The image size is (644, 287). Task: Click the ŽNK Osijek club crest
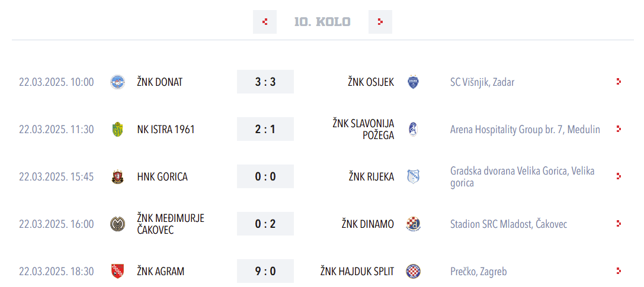point(413,82)
